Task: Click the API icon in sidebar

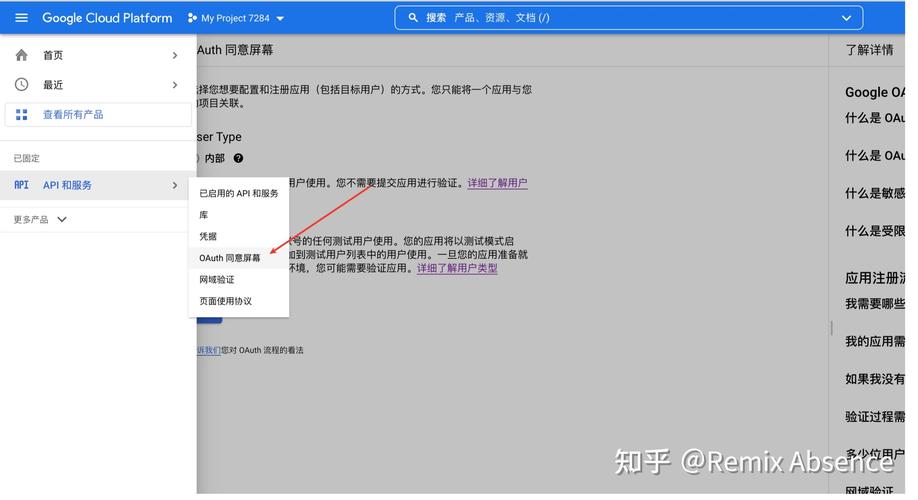Action: [x=22, y=185]
